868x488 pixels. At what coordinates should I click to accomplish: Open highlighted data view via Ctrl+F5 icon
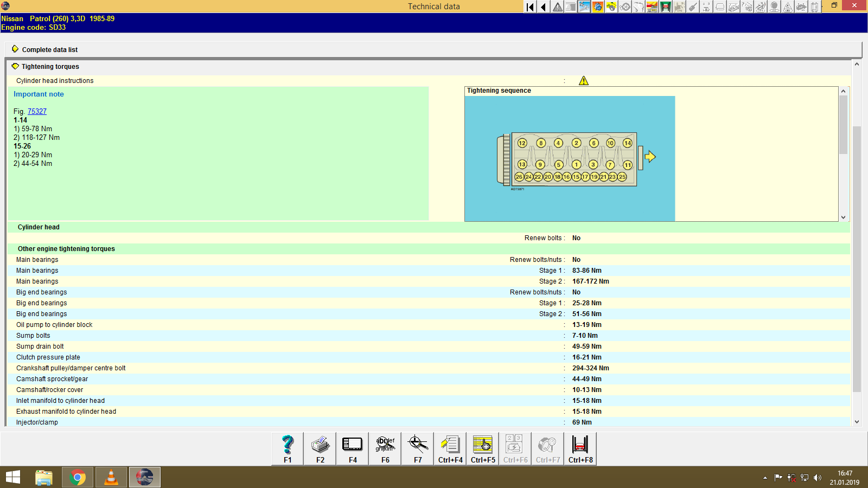tap(482, 448)
